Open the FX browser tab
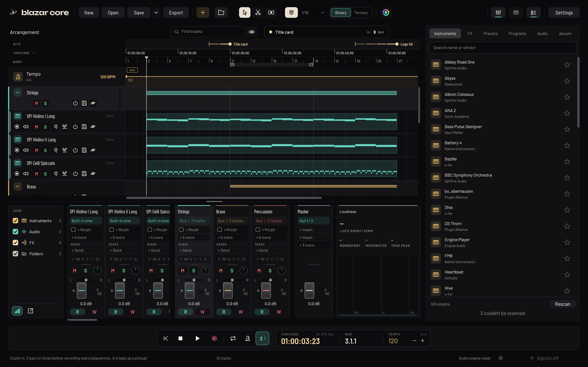The width and height of the screenshot is (588, 367). 470,34
